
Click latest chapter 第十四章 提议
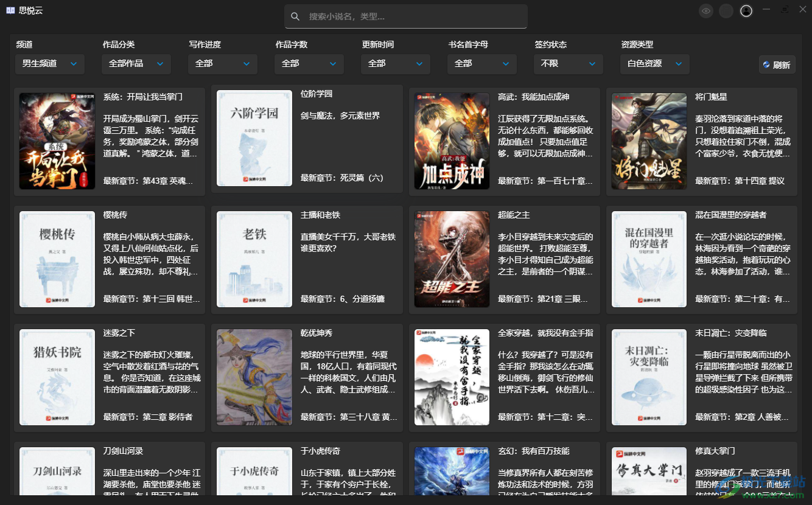740,181
